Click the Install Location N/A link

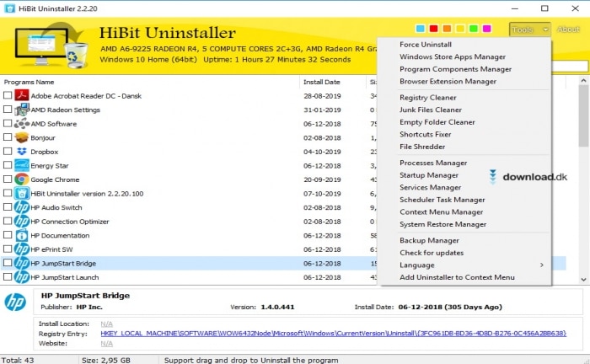point(106,324)
